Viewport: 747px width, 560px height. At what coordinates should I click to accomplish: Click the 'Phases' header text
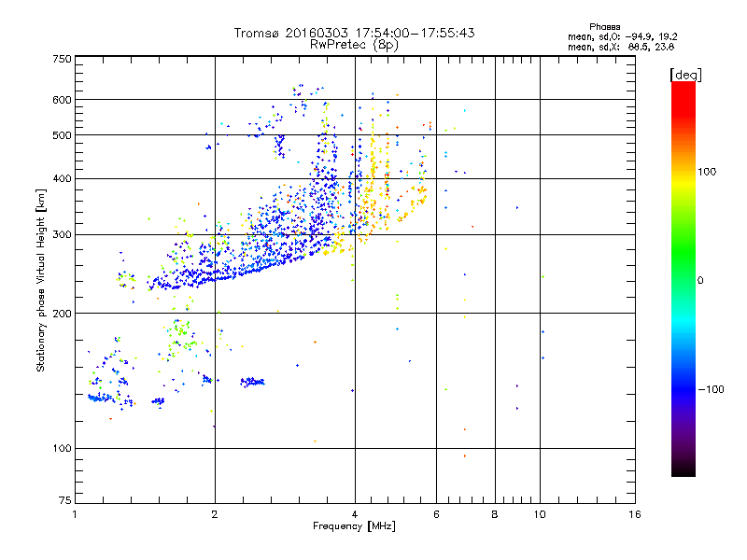click(604, 27)
